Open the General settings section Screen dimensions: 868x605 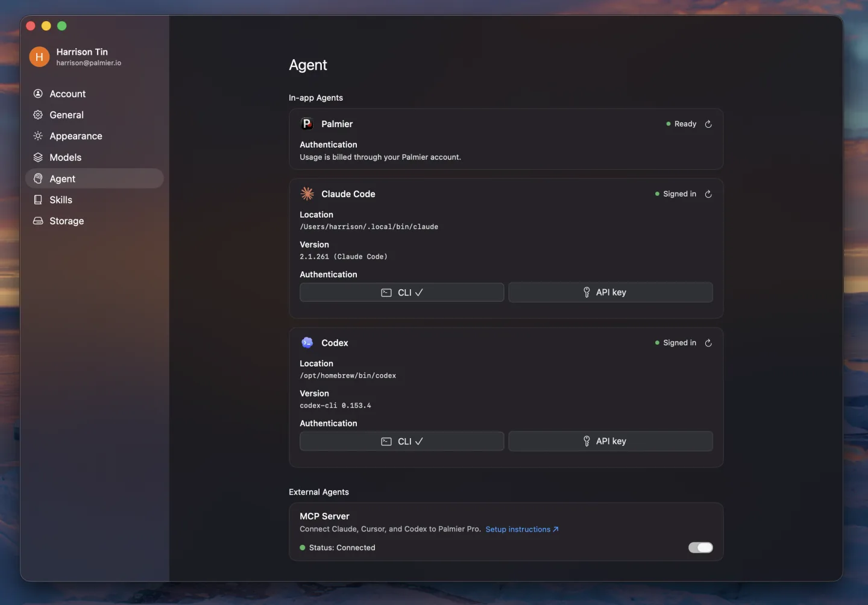pos(95,115)
